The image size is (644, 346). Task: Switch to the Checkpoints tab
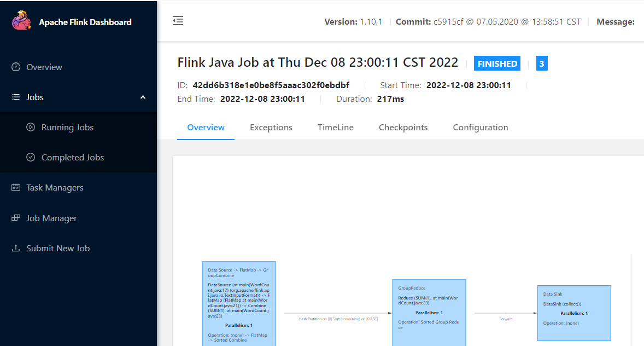403,128
